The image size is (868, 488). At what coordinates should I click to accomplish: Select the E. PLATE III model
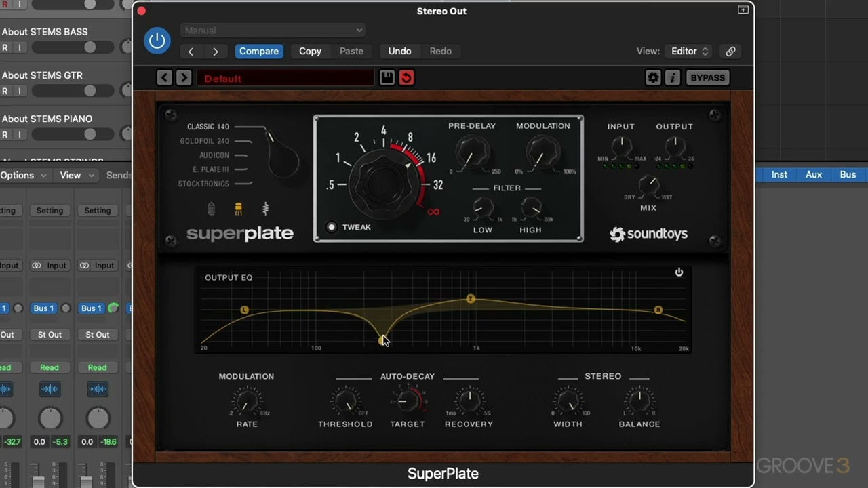pos(211,169)
